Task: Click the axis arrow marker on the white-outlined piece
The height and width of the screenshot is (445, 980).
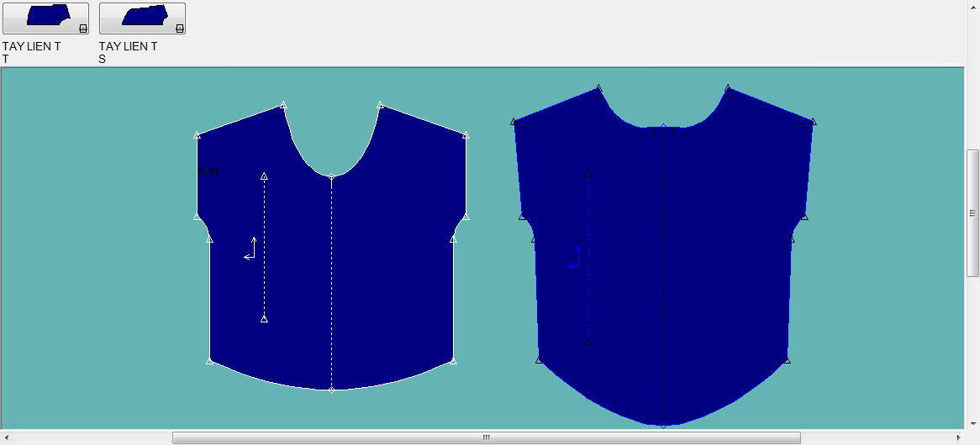Action: pos(251,249)
